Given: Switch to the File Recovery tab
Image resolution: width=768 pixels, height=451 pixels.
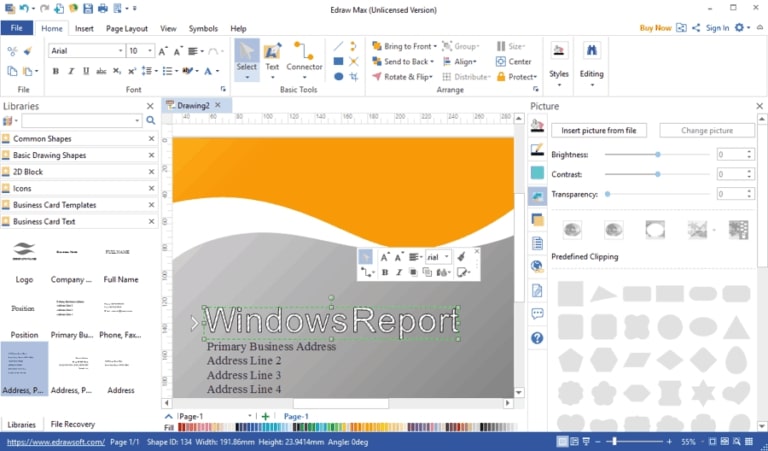Looking at the screenshot, I should (x=72, y=424).
